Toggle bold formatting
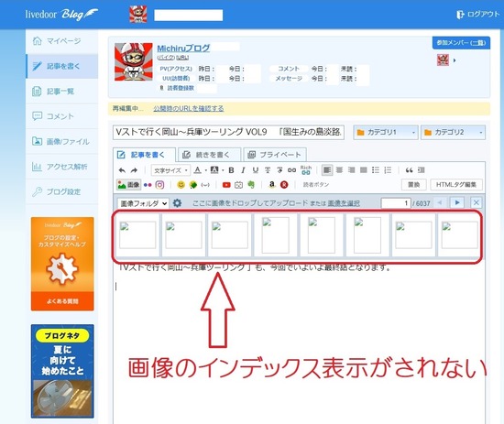The height and width of the screenshot is (424, 504). click(231, 170)
